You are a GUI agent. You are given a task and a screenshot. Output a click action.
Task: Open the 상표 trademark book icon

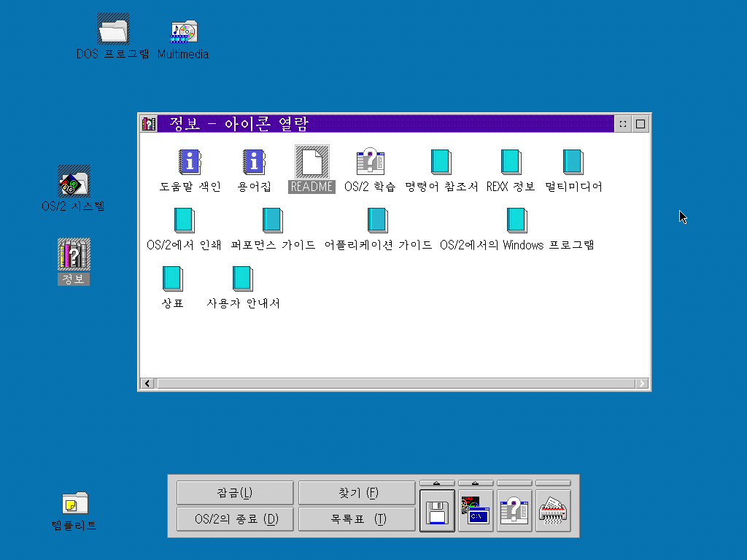[x=172, y=279]
